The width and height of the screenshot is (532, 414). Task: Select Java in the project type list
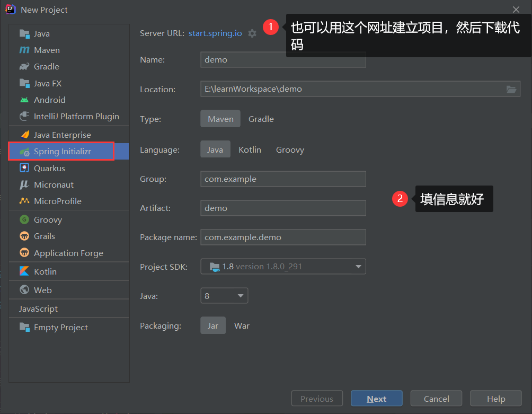coord(69,33)
